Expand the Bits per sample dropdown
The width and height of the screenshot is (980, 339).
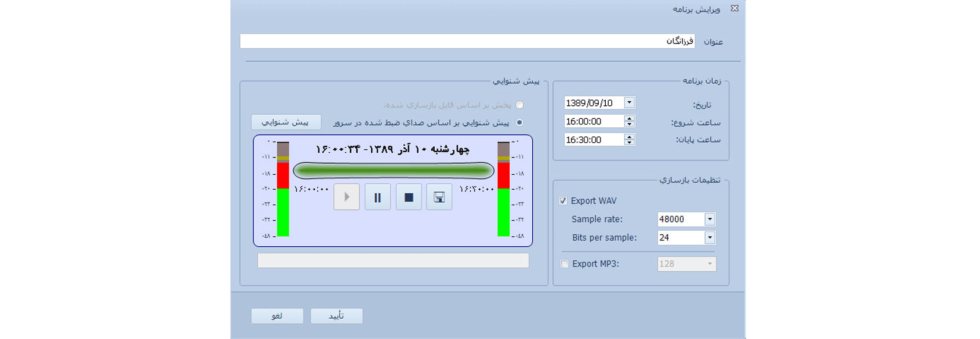(x=710, y=238)
